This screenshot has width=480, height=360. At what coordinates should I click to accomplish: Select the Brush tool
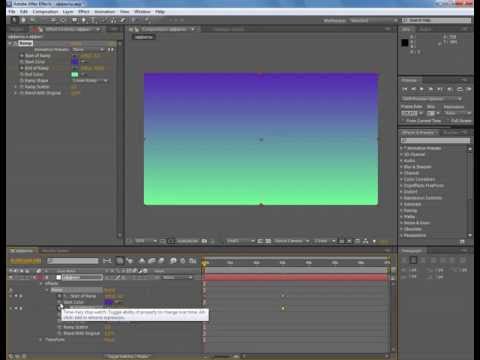coord(105,20)
